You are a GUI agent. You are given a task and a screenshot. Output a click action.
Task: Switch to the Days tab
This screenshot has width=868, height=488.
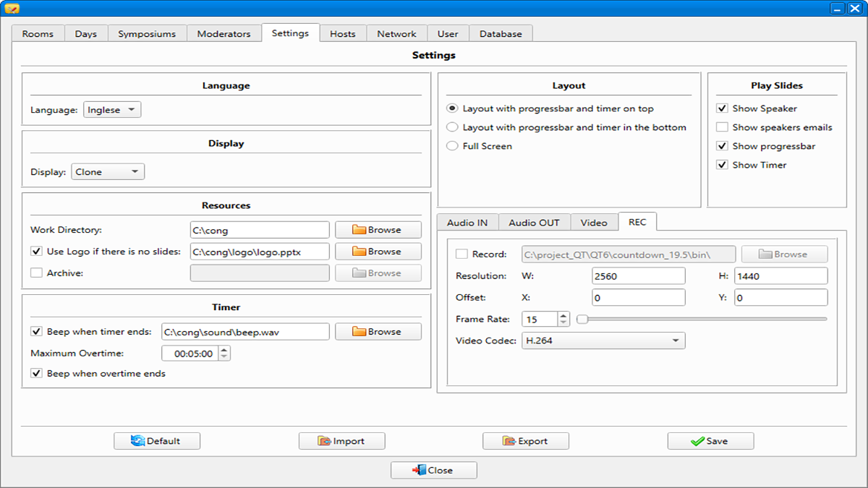click(86, 34)
